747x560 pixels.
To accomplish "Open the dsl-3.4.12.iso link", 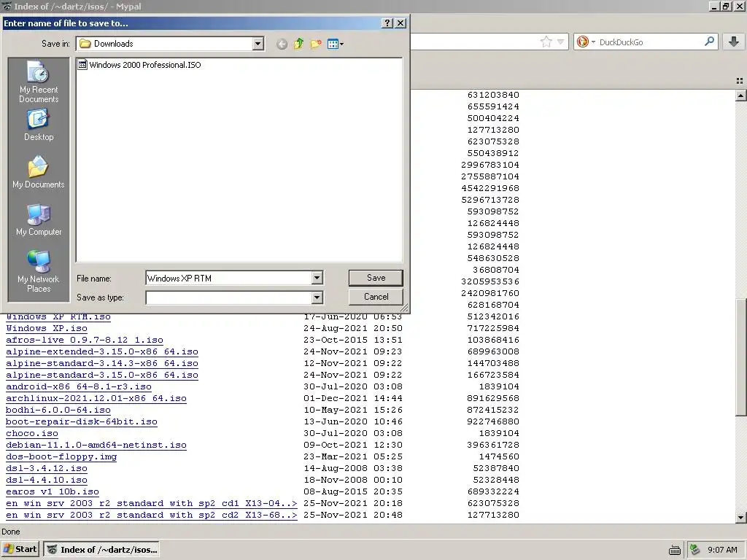I will pyautogui.click(x=47, y=469).
